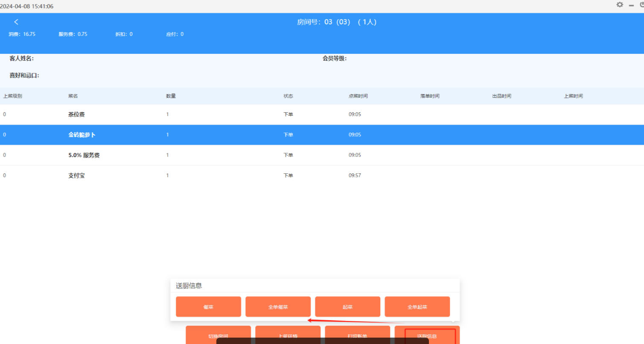Minimize the window using the dash icon
Image resolution: width=644 pixels, height=344 pixels.
(x=631, y=5)
